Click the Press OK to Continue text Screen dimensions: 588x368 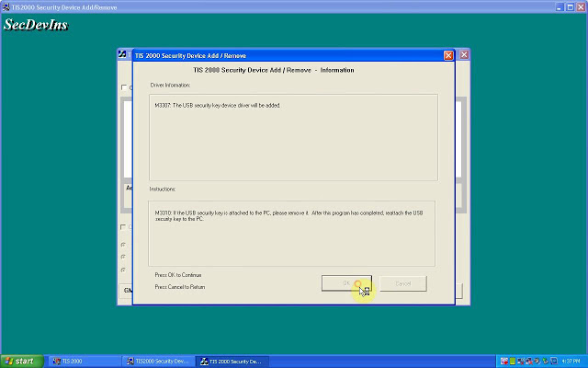coord(178,275)
